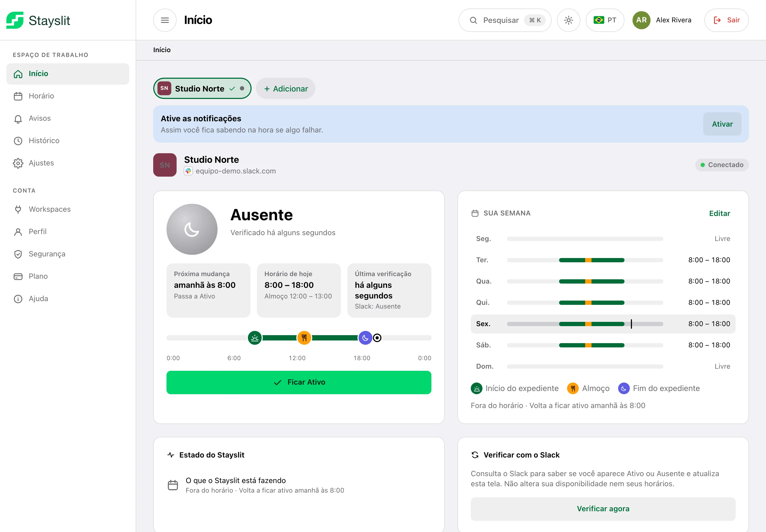Screen dimensions: 766x532
Task: Open Histórico in the sidebar
Action: [68, 141]
